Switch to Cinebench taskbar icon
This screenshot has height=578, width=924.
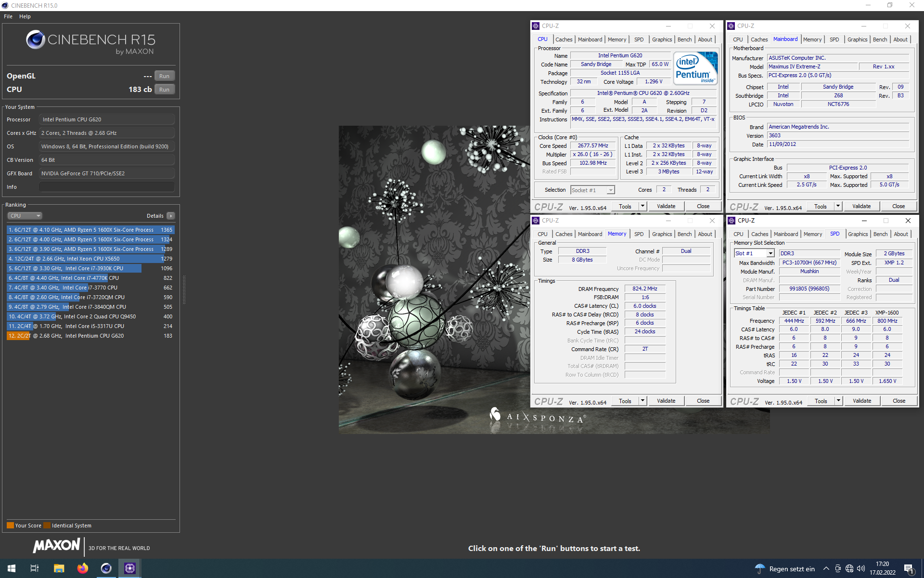pyautogui.click(x=106, y=568)
